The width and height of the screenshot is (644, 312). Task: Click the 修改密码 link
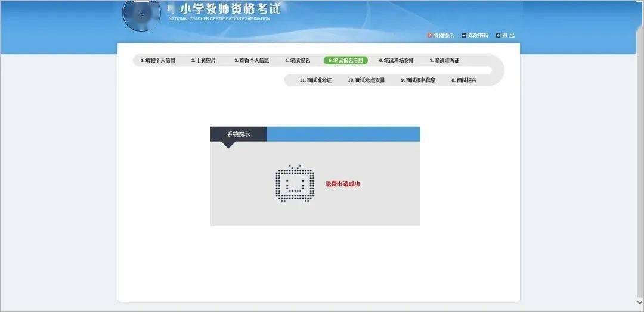coord(478,36)
